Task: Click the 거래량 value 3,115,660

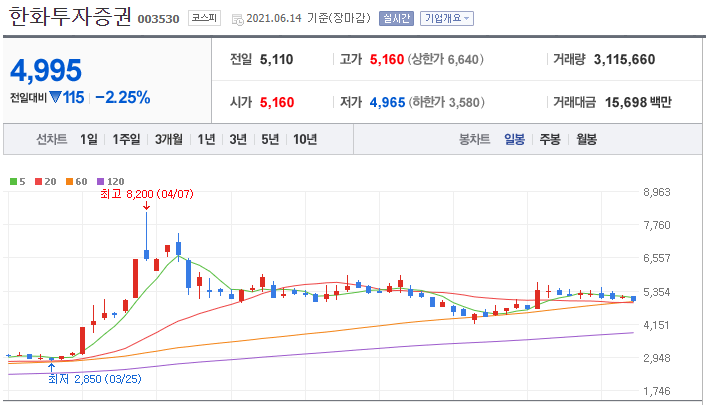Action: coord(624,59)
